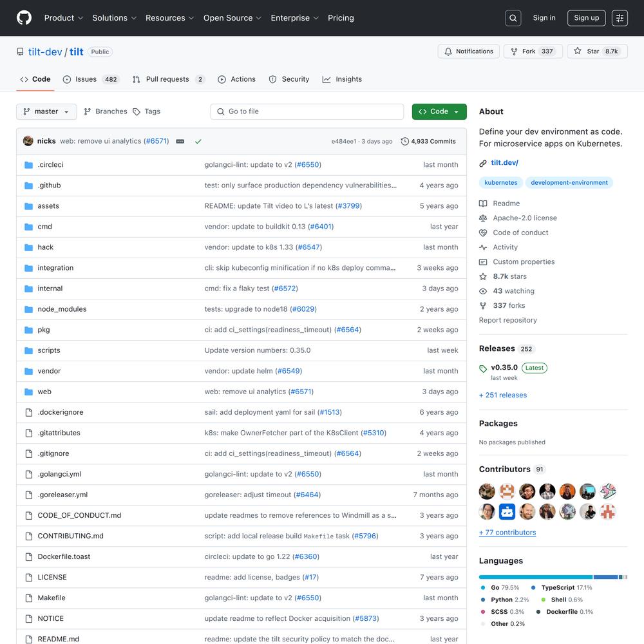The image size is (644, 644).
Task: Click the kubernetes topic tag
Action: click(x=500, y=183)
